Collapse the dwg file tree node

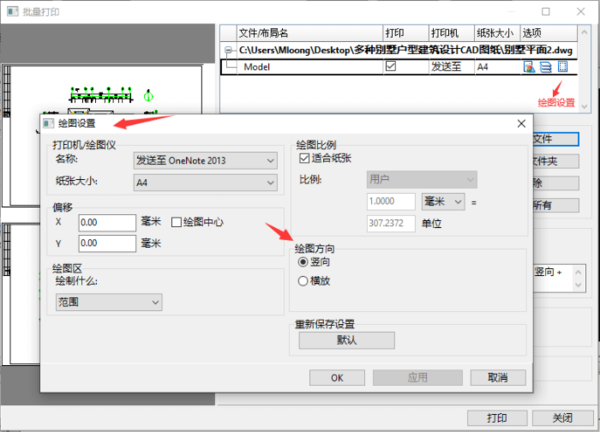(228, 50)
